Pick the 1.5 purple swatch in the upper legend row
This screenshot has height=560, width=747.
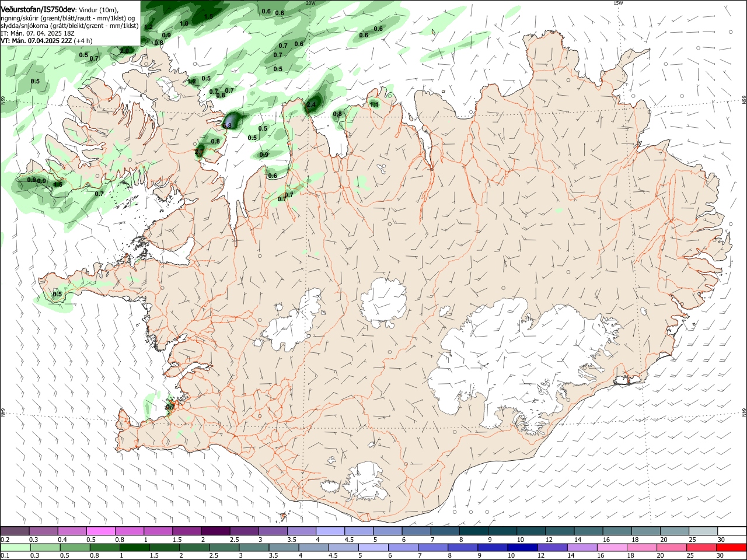[x=187, y=531]
